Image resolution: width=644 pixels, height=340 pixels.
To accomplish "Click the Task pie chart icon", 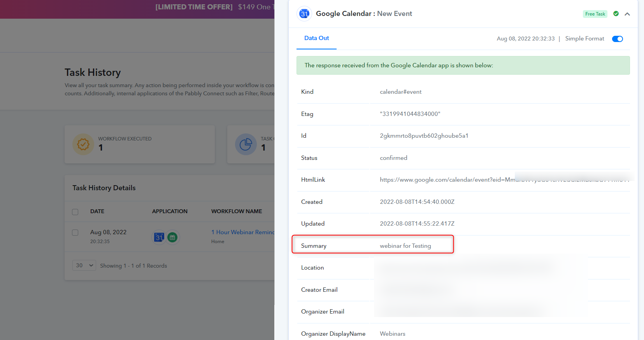I will (246, 144).
